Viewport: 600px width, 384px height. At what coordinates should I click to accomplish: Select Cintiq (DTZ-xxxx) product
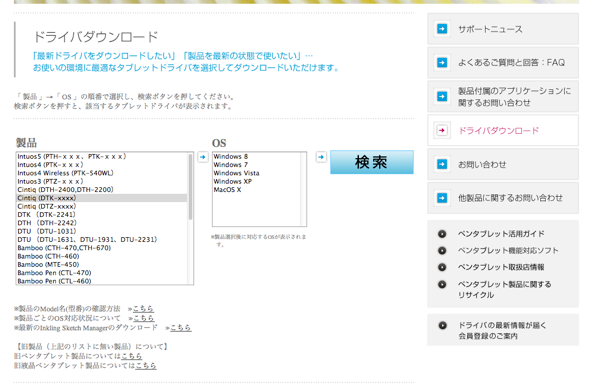coord(102,206)
